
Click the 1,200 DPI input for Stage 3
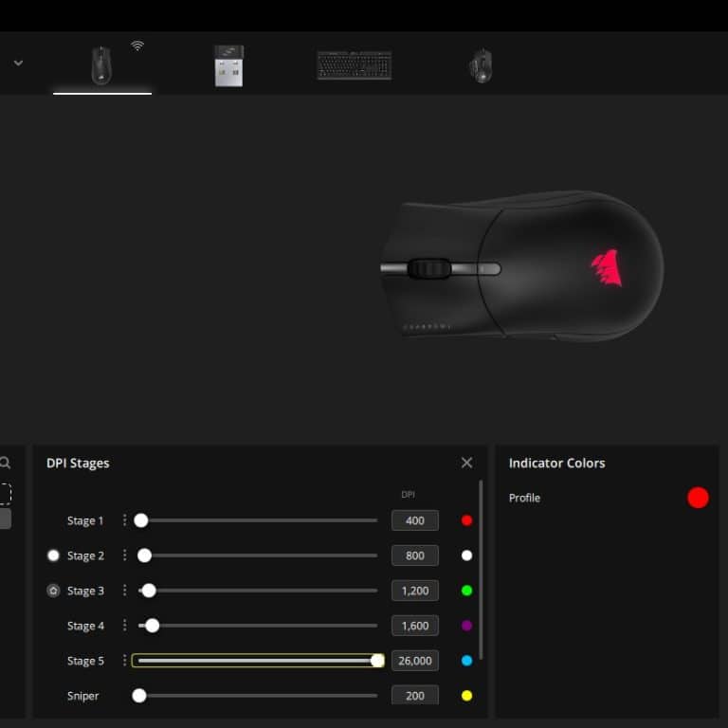[x=414, y=591]
